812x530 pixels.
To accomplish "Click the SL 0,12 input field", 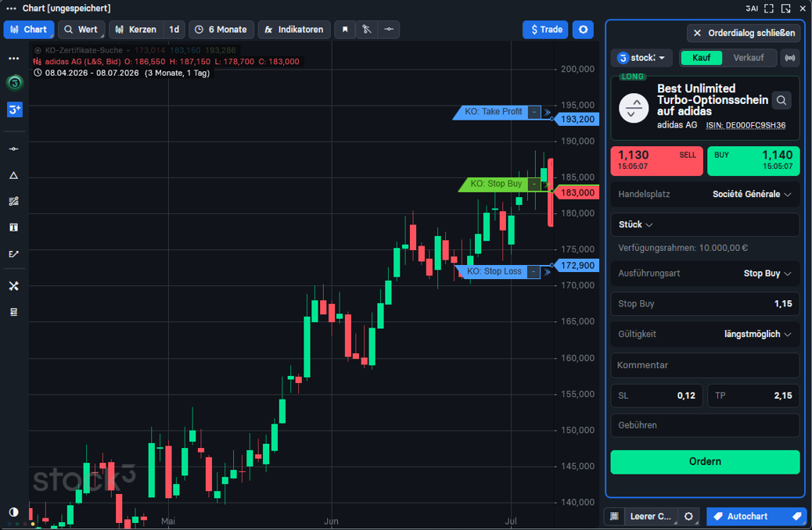I will [x=656, y=396].
